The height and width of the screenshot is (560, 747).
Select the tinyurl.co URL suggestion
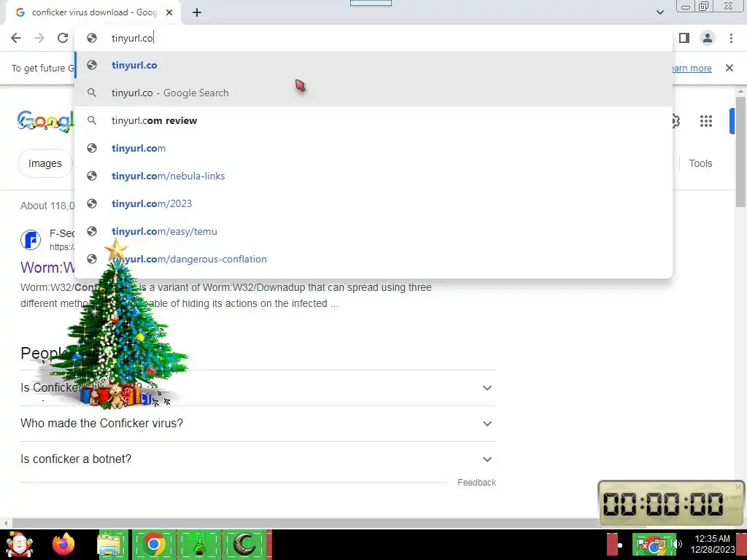pos(374,65)
